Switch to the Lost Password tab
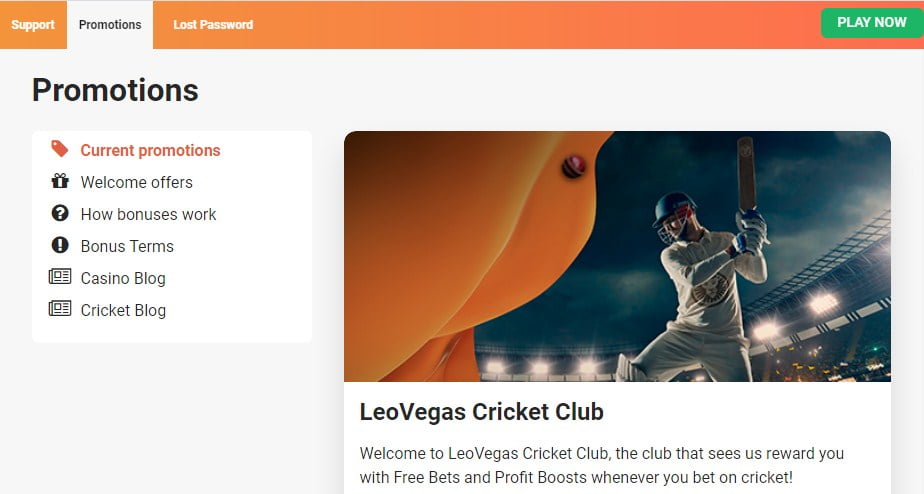 pyautogui.click(x=213, y=25)
